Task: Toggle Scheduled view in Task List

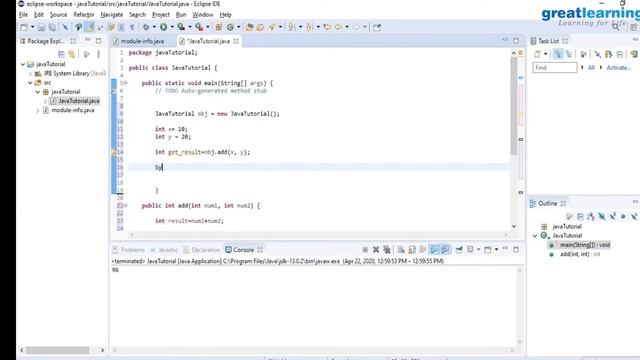Action: click(569, 54)
